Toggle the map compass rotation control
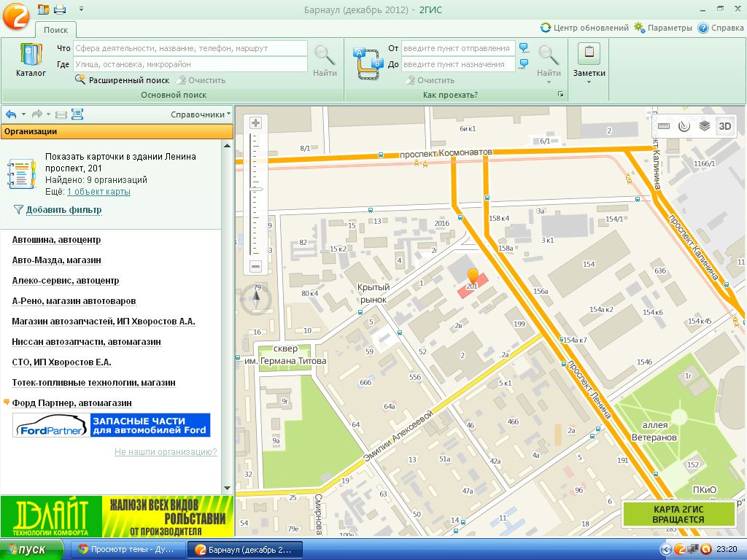Screen dimensions: 747x560 (256, 299)
